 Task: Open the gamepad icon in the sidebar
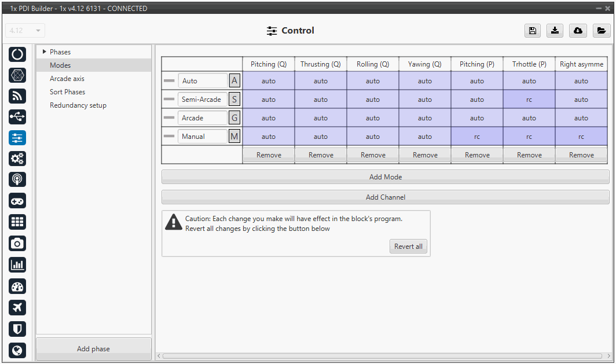(x=17, y=201)
